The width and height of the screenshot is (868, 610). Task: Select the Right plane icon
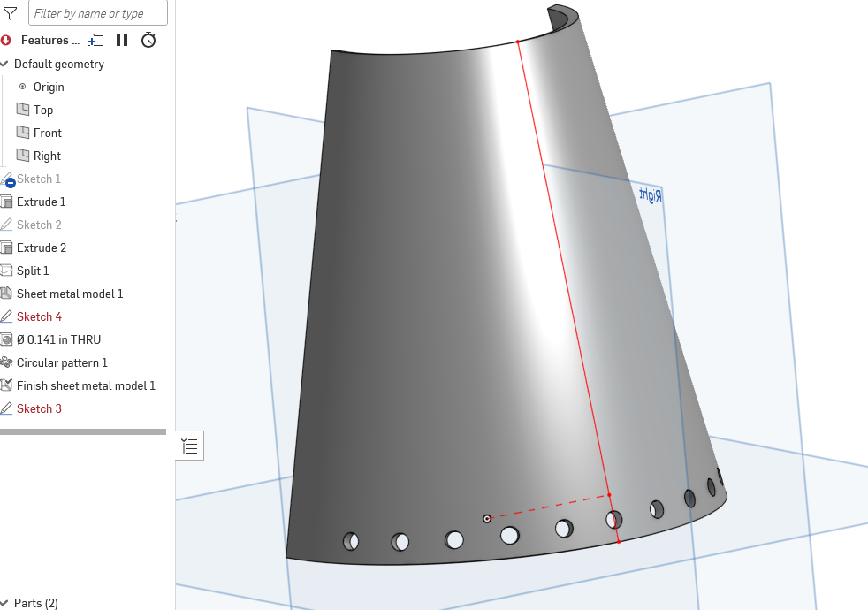[23, 155]
